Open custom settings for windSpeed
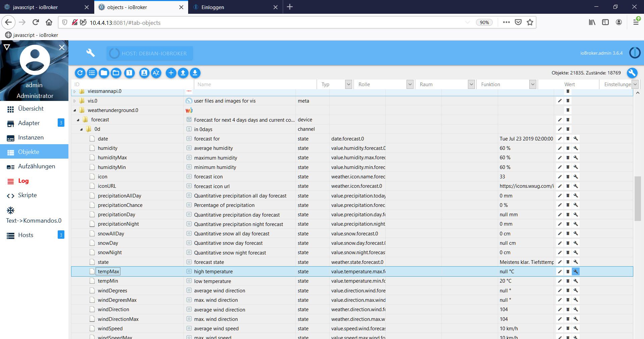The image size is (644, 339). click(x=576, y=329)
